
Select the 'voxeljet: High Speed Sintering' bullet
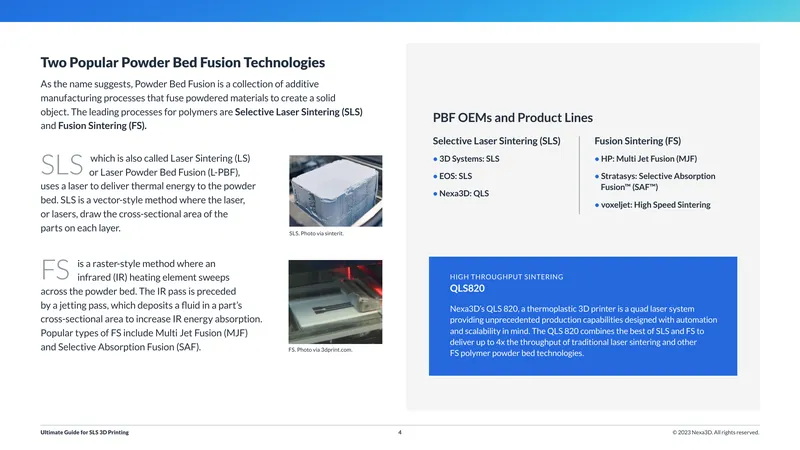tap(653, 205)
